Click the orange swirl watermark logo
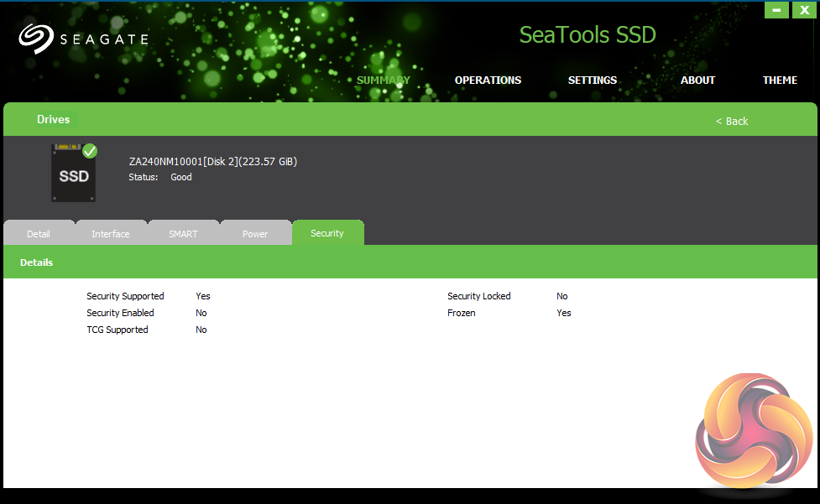The image size is (820, 504). point(754,429)
